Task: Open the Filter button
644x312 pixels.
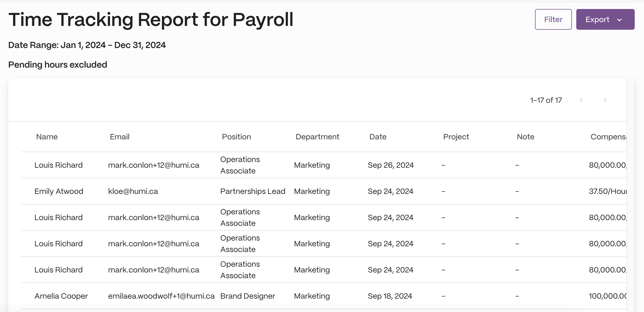Action: coord(553,19)
